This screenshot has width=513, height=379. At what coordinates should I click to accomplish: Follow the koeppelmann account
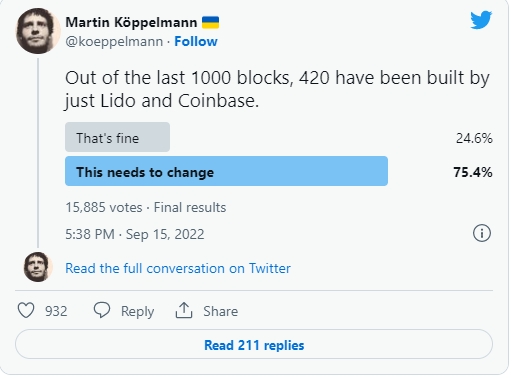[196, 41]
